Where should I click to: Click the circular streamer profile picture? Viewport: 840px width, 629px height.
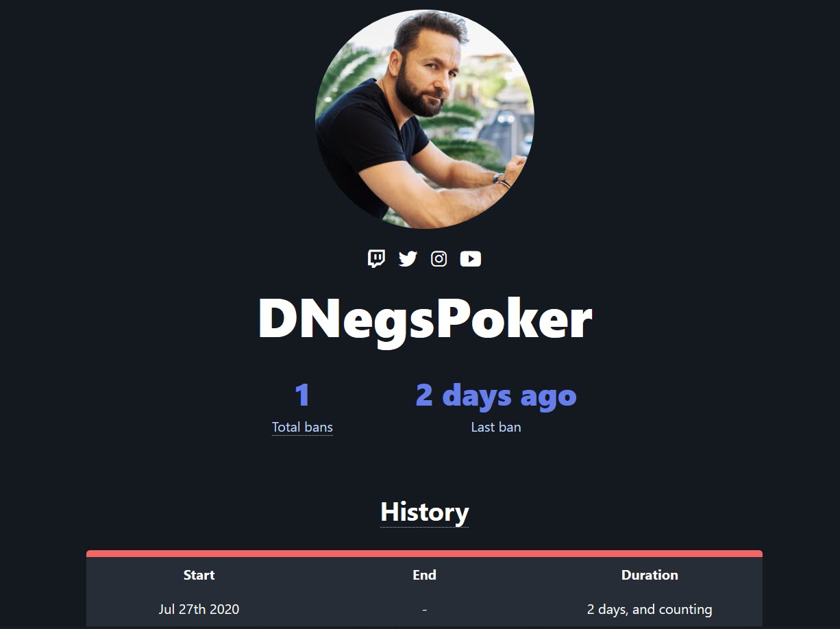click(x=424, y=119)
